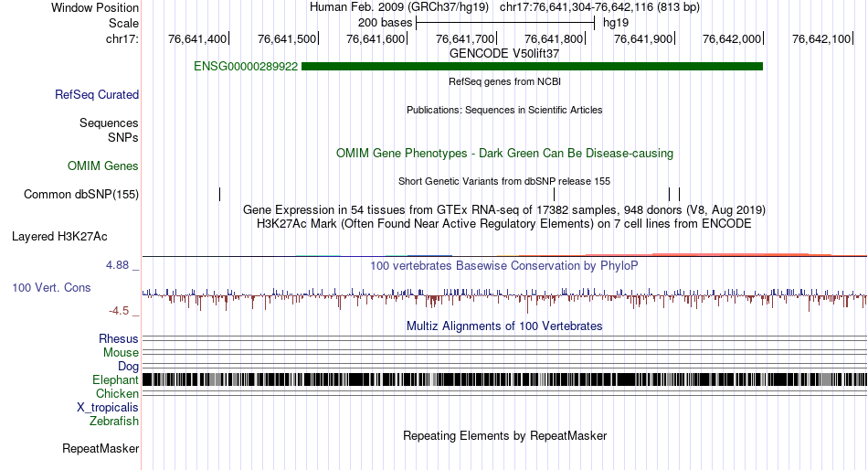Click the 76,642,000 ruler position

pyautogui.click(x=732, y=38)
